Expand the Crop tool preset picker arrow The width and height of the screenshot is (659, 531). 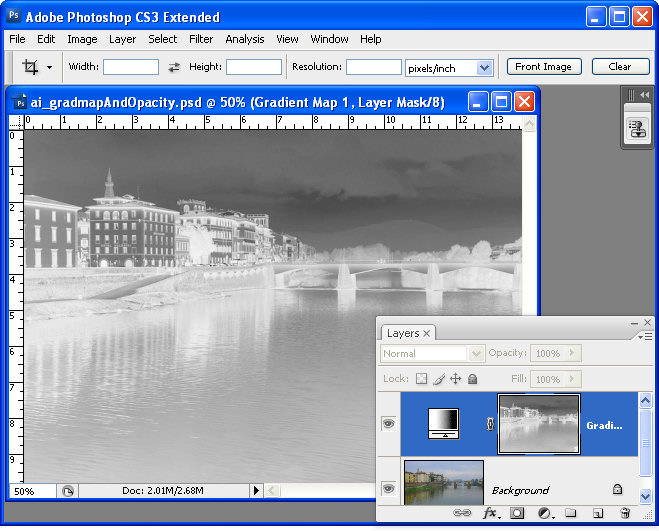[50, 67]
